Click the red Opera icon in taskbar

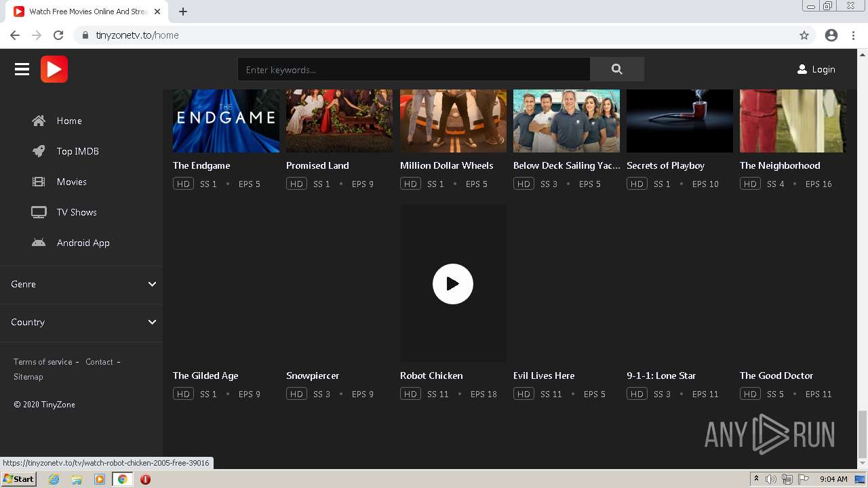pyautogui.click(x=145, y=479)
